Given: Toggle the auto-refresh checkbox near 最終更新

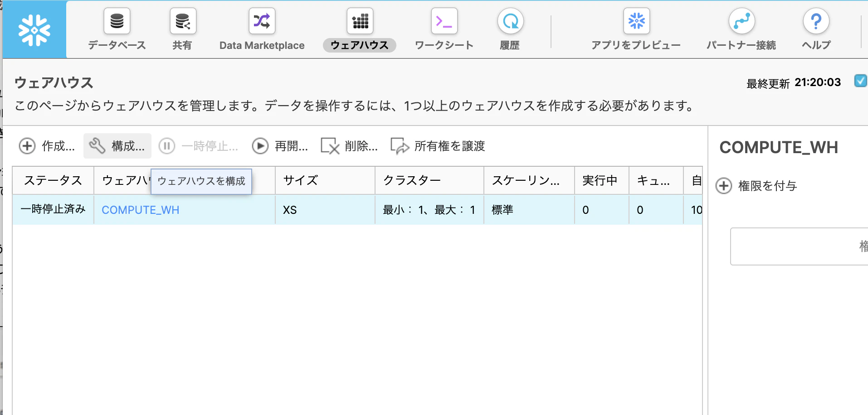Looking at the screenshot, I should (860, 81).
